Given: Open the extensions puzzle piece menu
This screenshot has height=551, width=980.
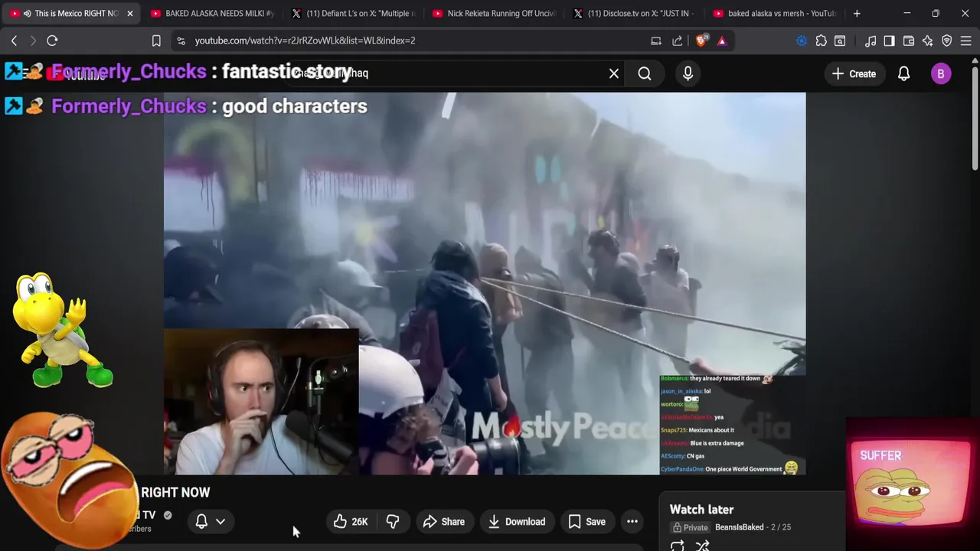Looking at the screenshot, I should coord(822,41).
